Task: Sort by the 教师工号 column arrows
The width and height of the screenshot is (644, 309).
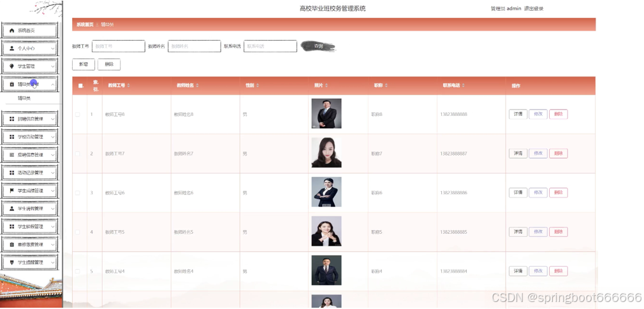Action: point(129,86)
